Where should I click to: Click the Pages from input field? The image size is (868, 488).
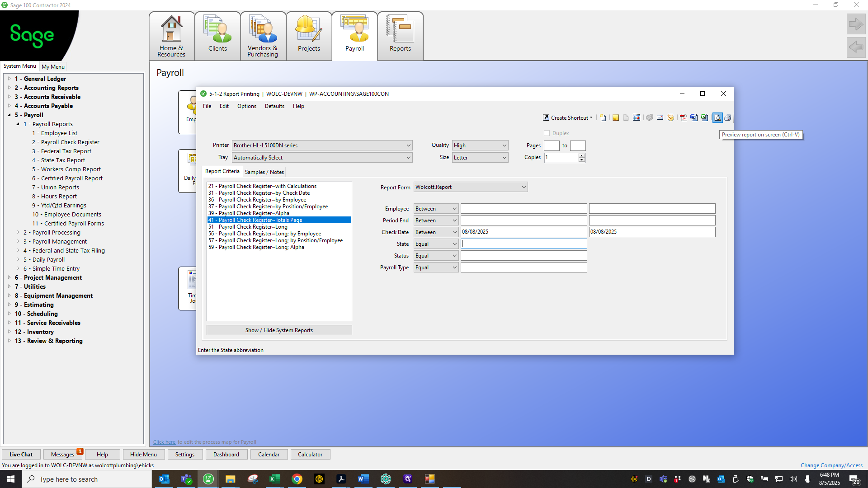(552, 145)
